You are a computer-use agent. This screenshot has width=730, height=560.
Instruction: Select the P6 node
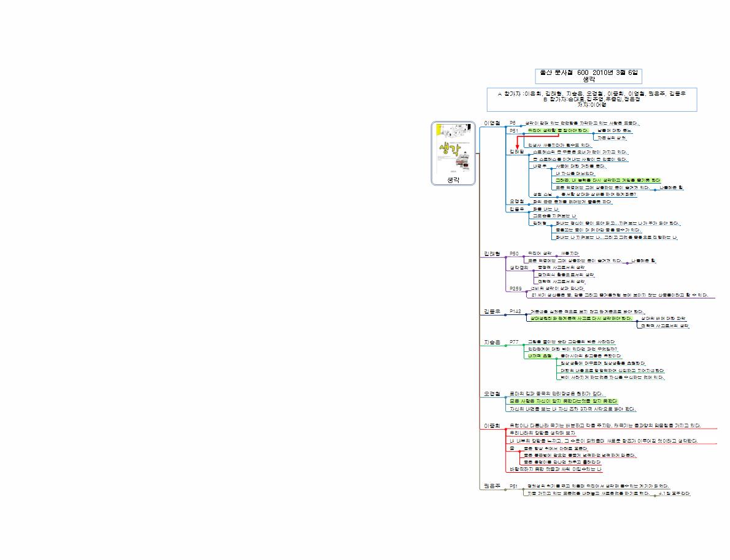click(513, 123)
